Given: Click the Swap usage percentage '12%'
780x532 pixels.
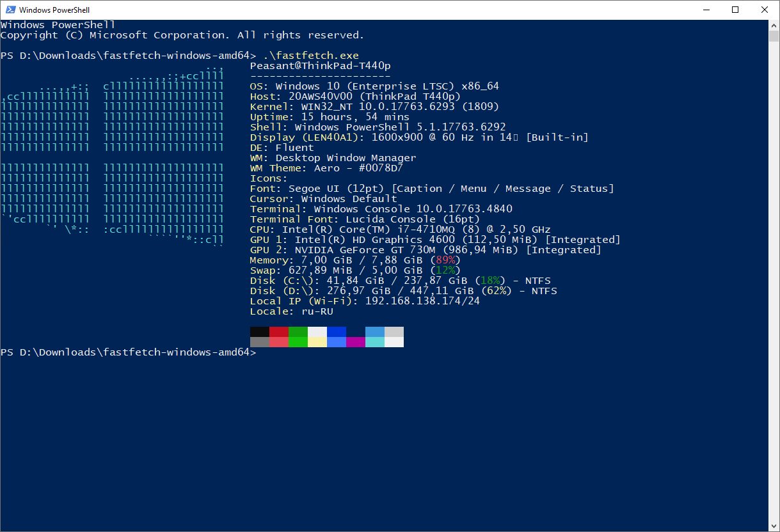Looking at the screenshot, I should coord(445,270).
